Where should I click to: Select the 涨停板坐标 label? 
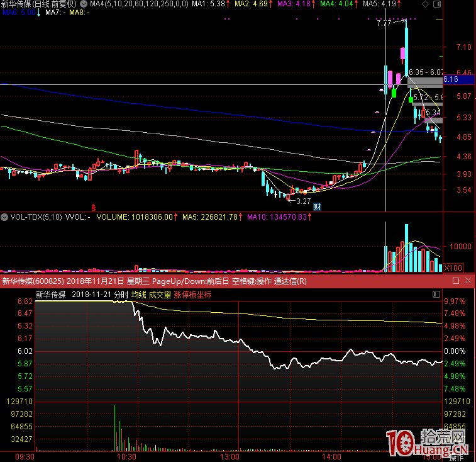193,295
